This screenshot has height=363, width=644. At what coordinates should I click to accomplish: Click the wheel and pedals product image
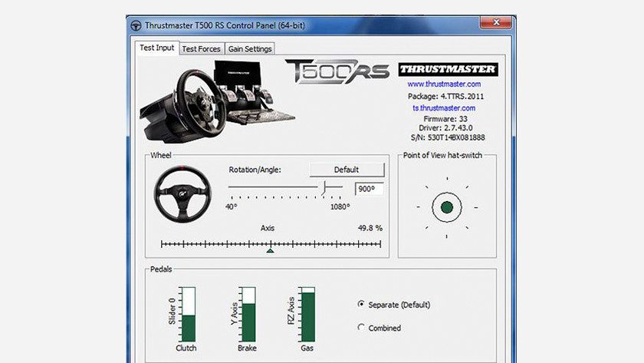(x=217, y=101)
